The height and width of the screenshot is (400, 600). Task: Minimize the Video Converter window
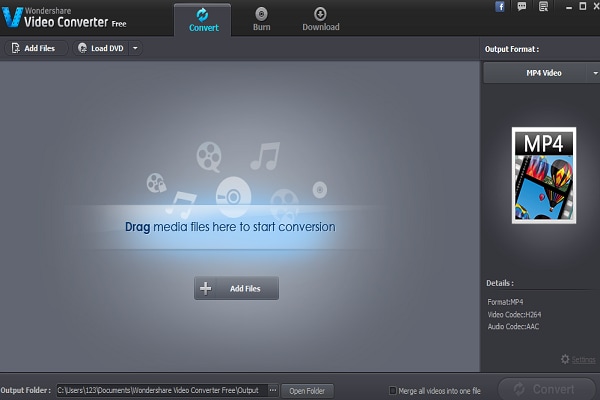tap(569, 7)
